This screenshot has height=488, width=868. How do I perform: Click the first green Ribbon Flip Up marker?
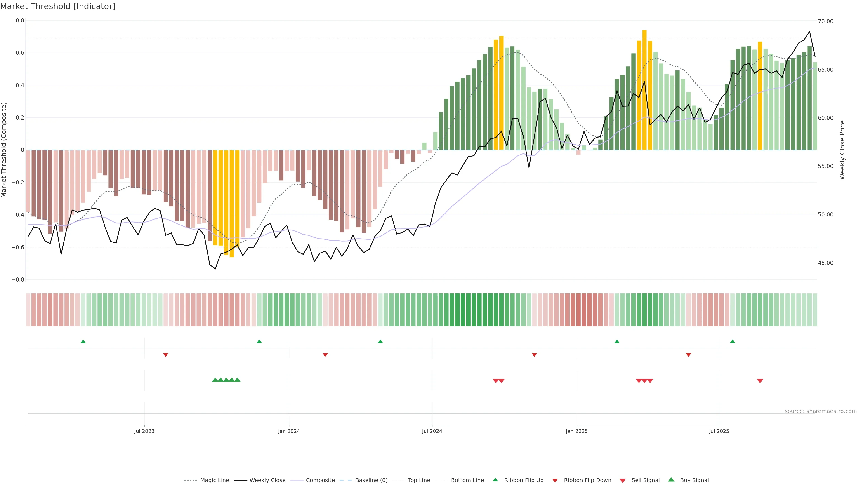coord(83,342)
